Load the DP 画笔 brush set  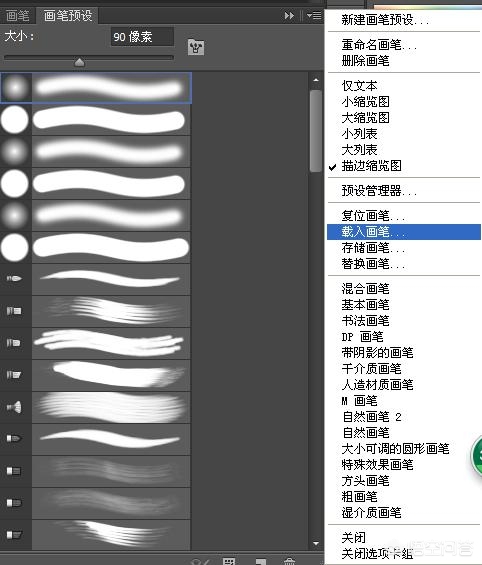362,337
